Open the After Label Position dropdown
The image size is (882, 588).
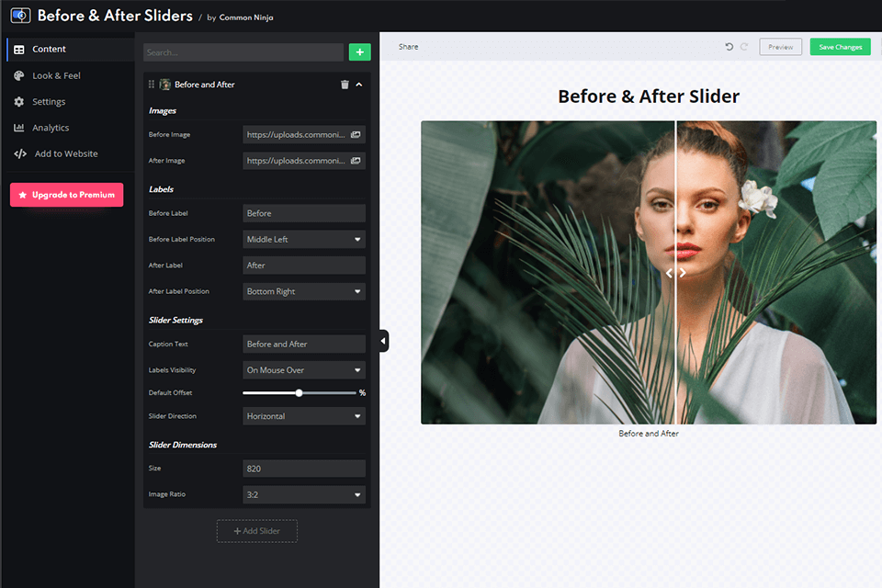pos(304,291)
